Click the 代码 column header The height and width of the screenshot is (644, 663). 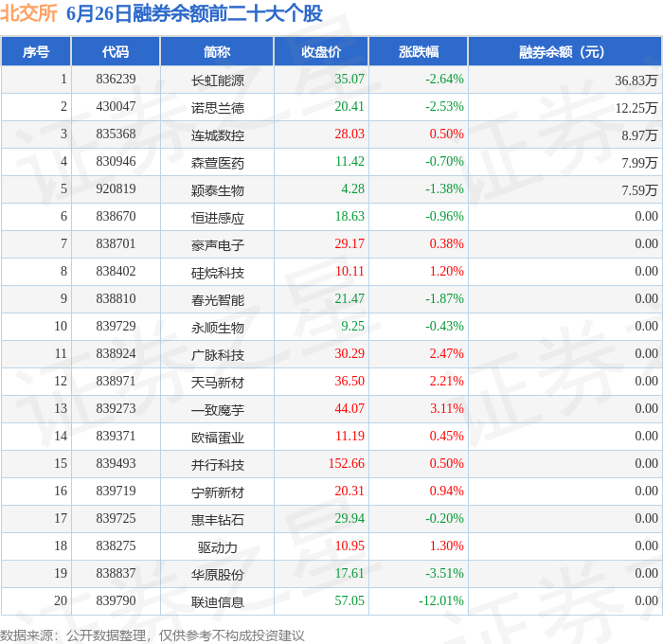(116, 51)
